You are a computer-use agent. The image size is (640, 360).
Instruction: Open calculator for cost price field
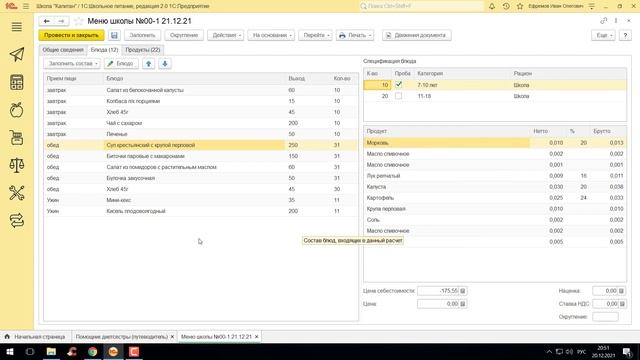(x=463, y=291)
